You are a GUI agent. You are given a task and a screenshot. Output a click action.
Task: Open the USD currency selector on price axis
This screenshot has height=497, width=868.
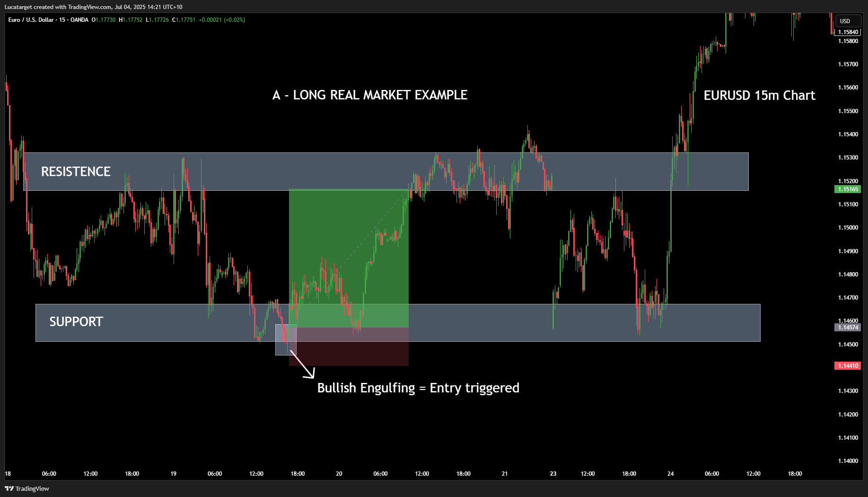click(845, 21)
